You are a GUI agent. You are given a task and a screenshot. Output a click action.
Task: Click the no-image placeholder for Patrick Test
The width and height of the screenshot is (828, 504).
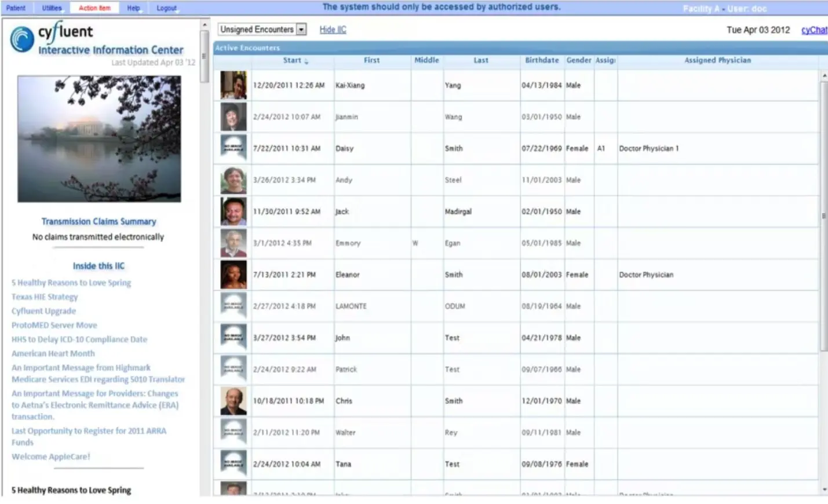click(x=232, y=369)
